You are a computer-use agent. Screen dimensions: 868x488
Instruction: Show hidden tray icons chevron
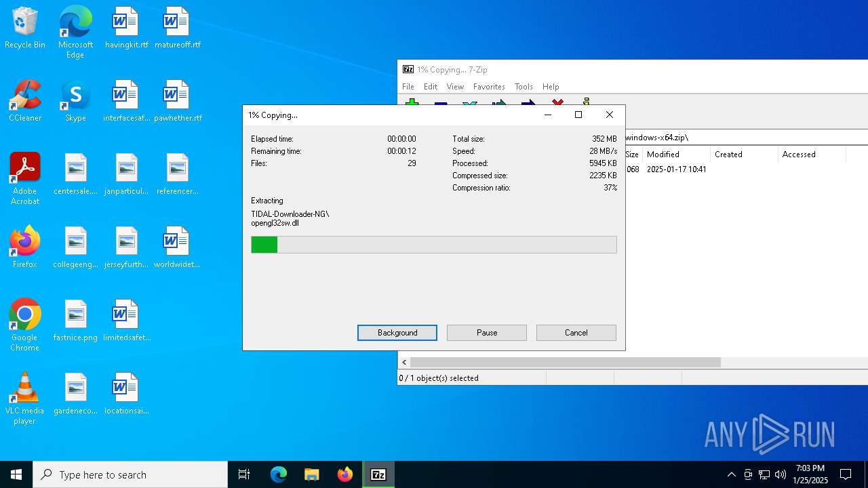731,474
